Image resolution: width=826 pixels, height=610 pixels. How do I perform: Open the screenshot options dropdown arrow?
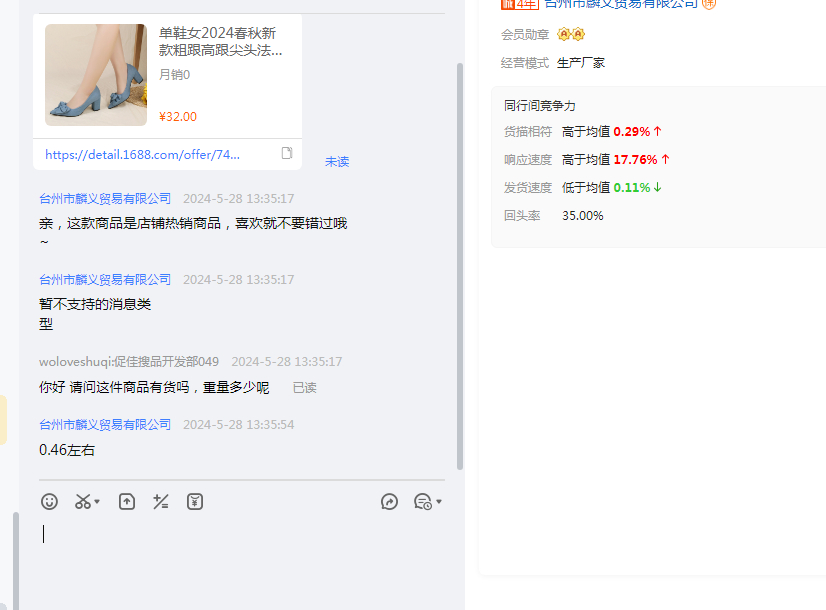click(x=97, y=503)
